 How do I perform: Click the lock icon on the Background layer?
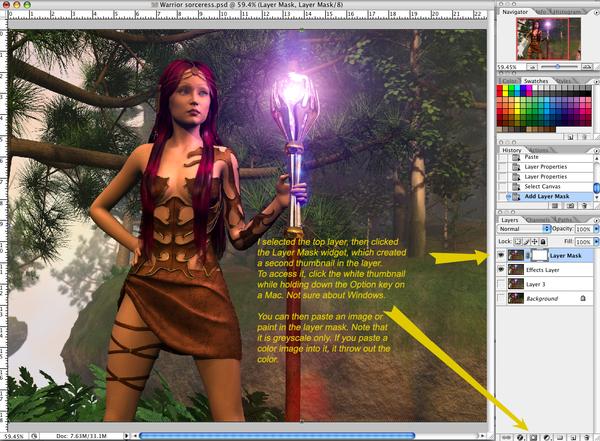[583, 298]
